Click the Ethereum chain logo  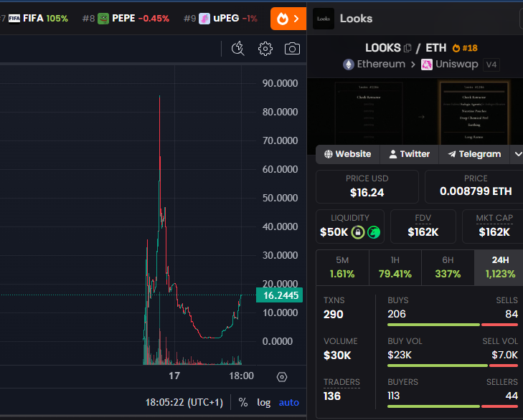pyautogui.click(x=349, y=65)
